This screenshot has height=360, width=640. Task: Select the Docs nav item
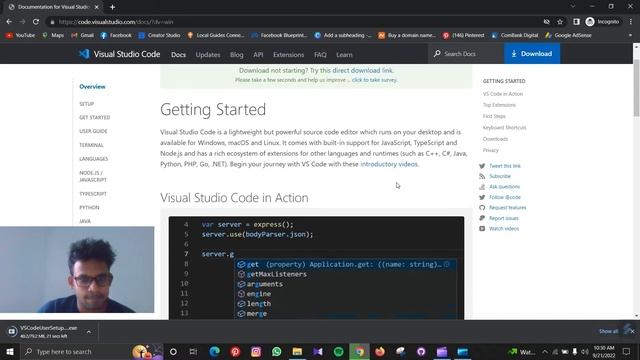coord(178,54)
